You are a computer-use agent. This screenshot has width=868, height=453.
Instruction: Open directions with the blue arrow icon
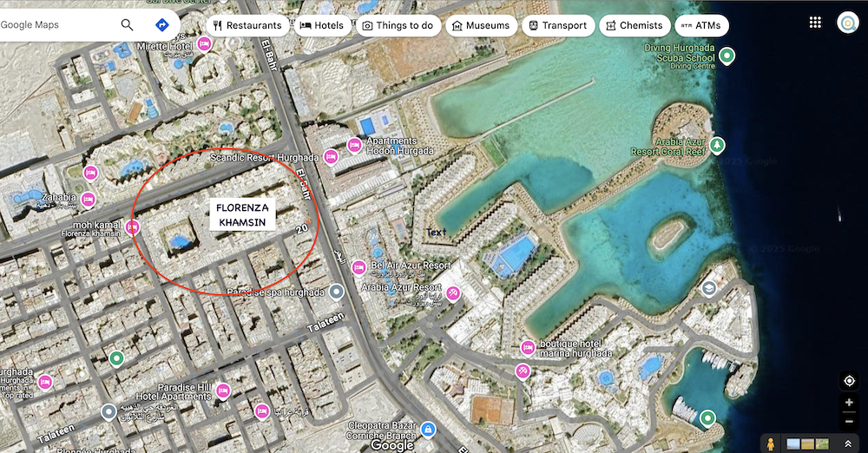pyautogui.click(x=161, y=25)
